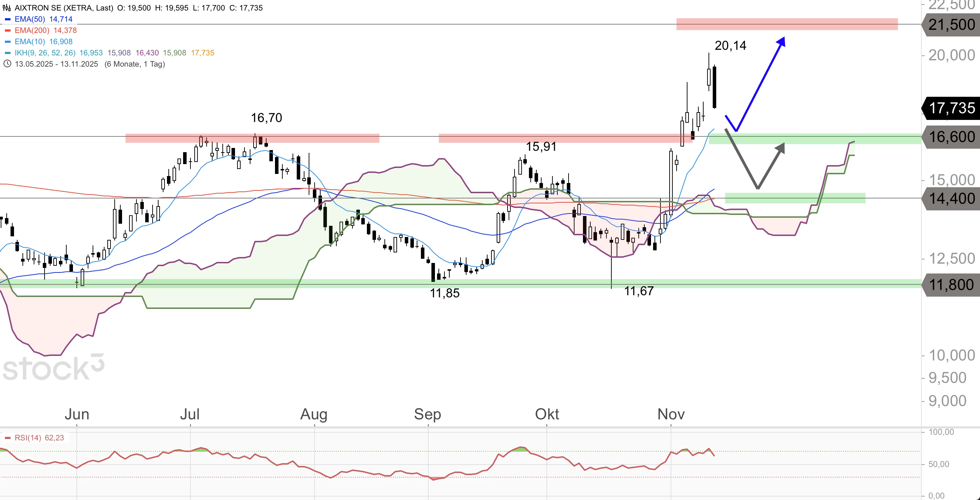Viewport: 980px width, 500px height.
Task: Click the 21,500 price level marker
Action: (x=951, y=25)
